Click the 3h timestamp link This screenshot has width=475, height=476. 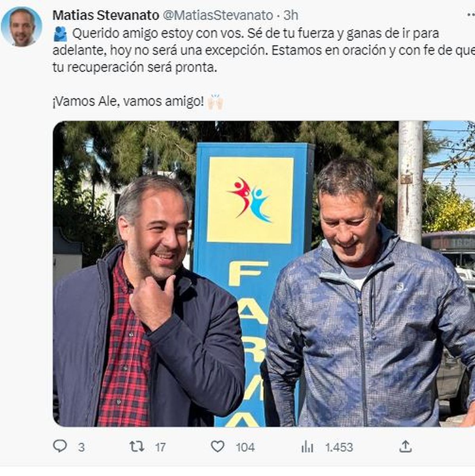pyautogui.click(x=291, y=15)
